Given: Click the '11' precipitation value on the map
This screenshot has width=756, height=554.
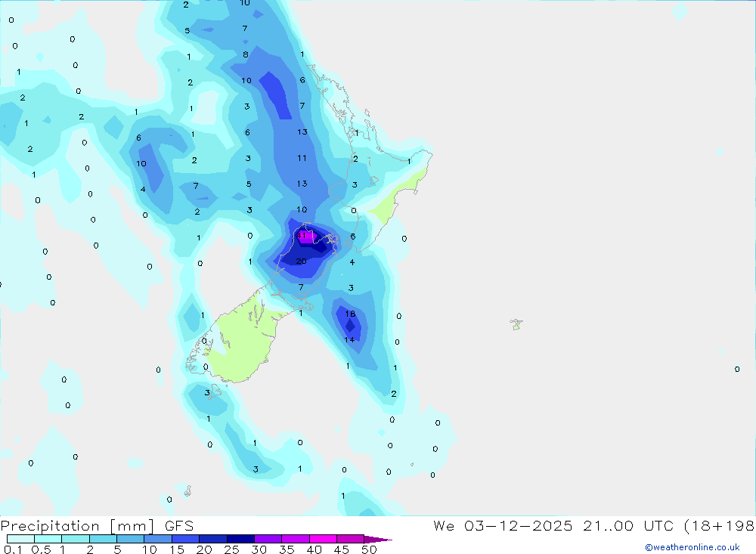Looking at the screenshot, I should coord(302,158).
